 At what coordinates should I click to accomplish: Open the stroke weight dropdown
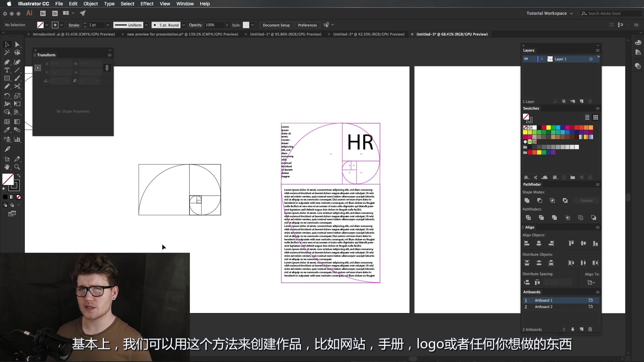(x=108, y=25)
